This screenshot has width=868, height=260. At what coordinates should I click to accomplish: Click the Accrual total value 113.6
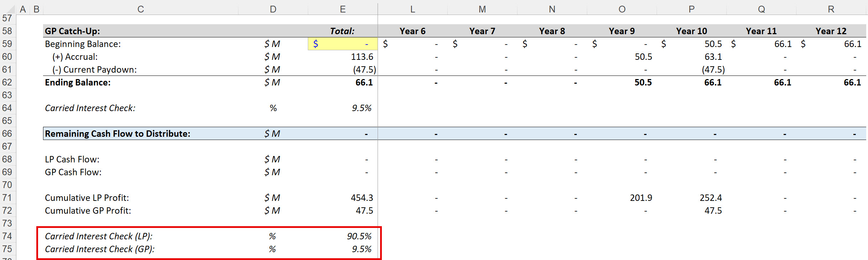[x=362, y=57]
